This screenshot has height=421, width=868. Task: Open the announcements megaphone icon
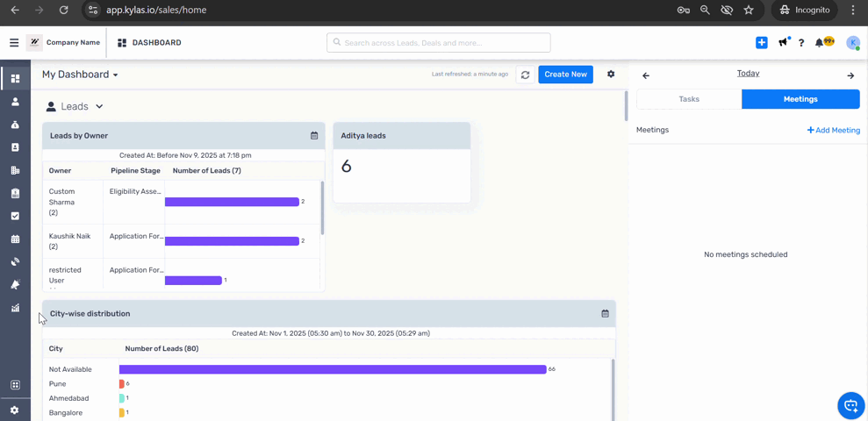(783, 42)
